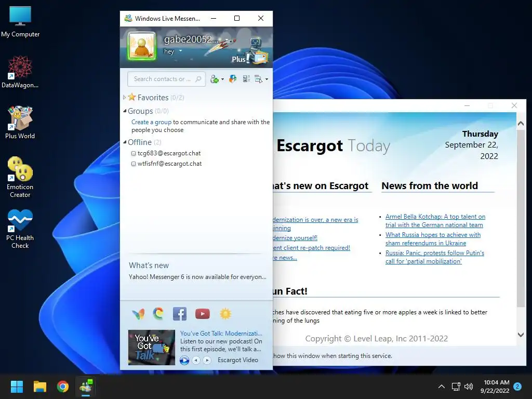Open the sun weather icon in Messenger
Screen dimensions: 532x399
pos(225,314)
